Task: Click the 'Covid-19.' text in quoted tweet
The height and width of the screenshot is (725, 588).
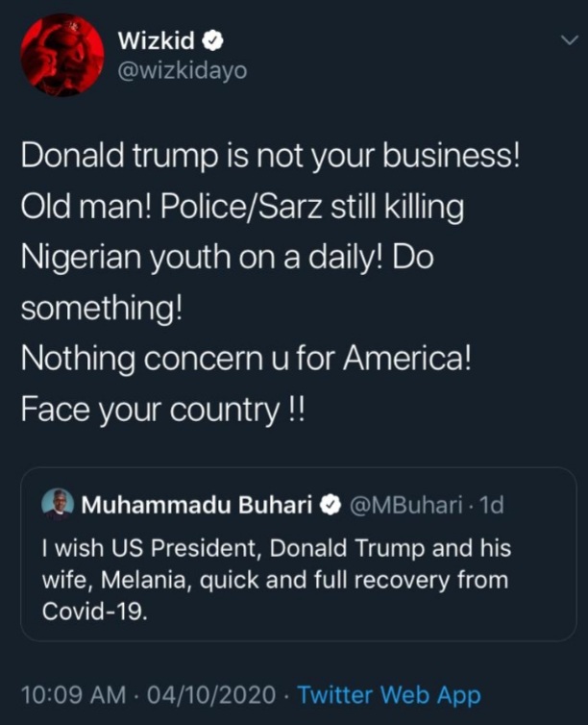Action: tap(94, 612)
